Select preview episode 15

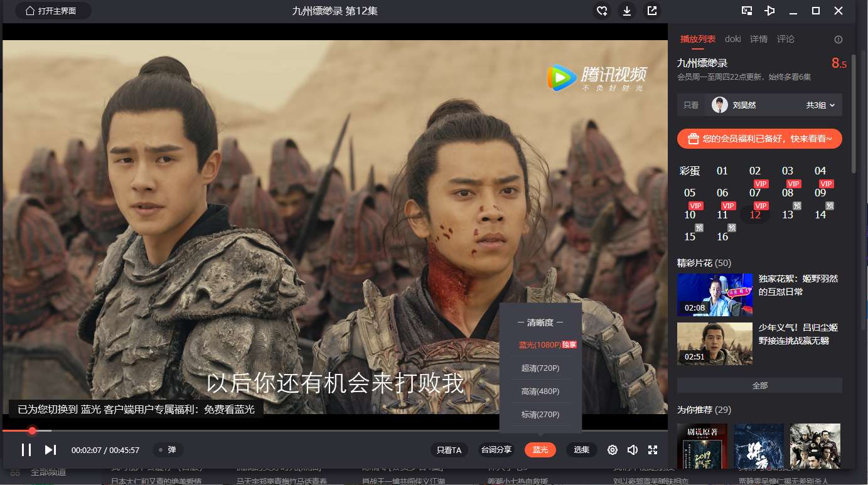tap(690, 237)
